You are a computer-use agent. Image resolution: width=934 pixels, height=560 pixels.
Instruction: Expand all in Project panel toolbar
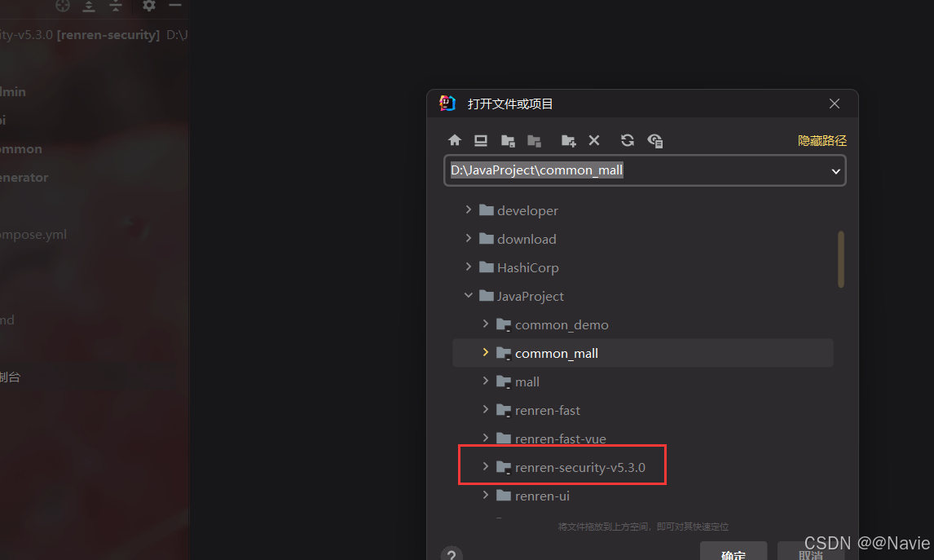point(89,6)
